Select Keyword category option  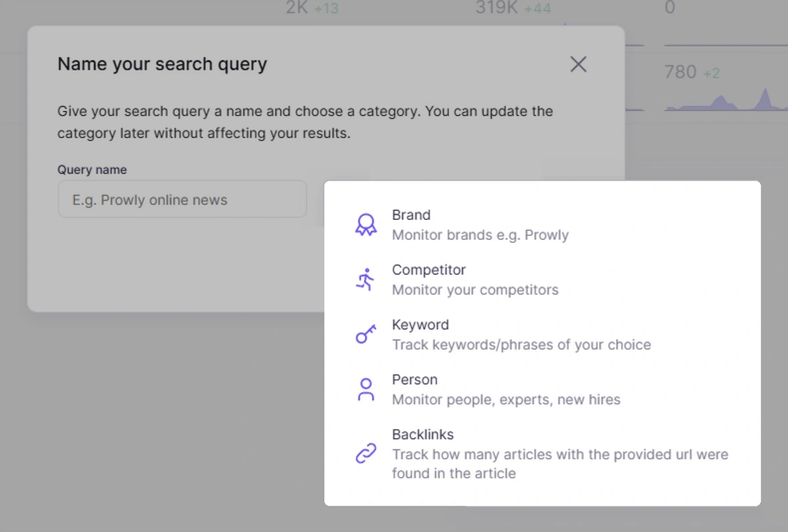pyautogui.click(x=542, y=334)
